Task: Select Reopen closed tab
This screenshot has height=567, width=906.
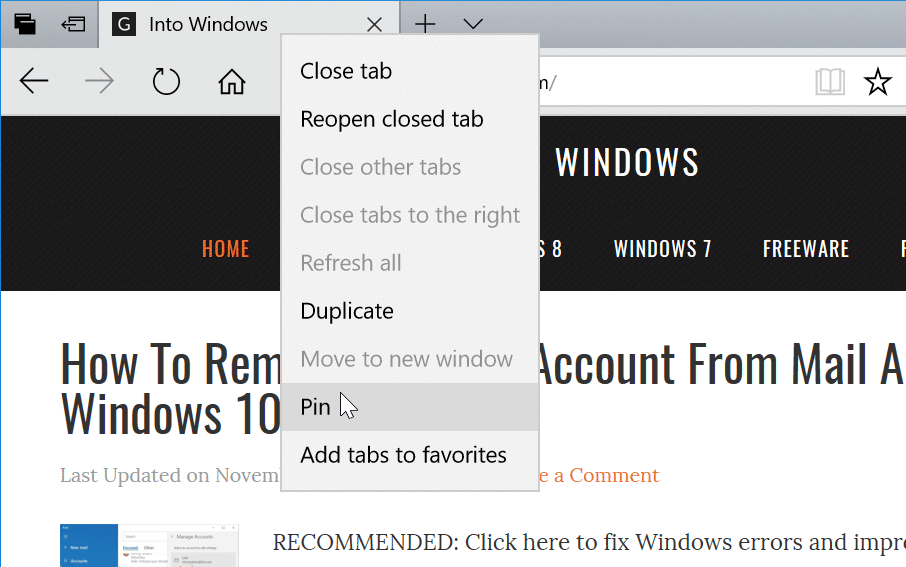Action: pos(410,119)
